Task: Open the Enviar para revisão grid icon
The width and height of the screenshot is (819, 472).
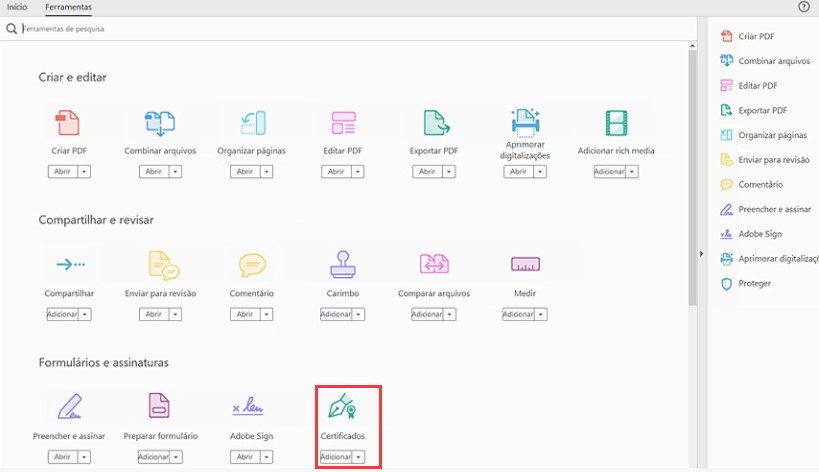Action: tap(163, 265)
